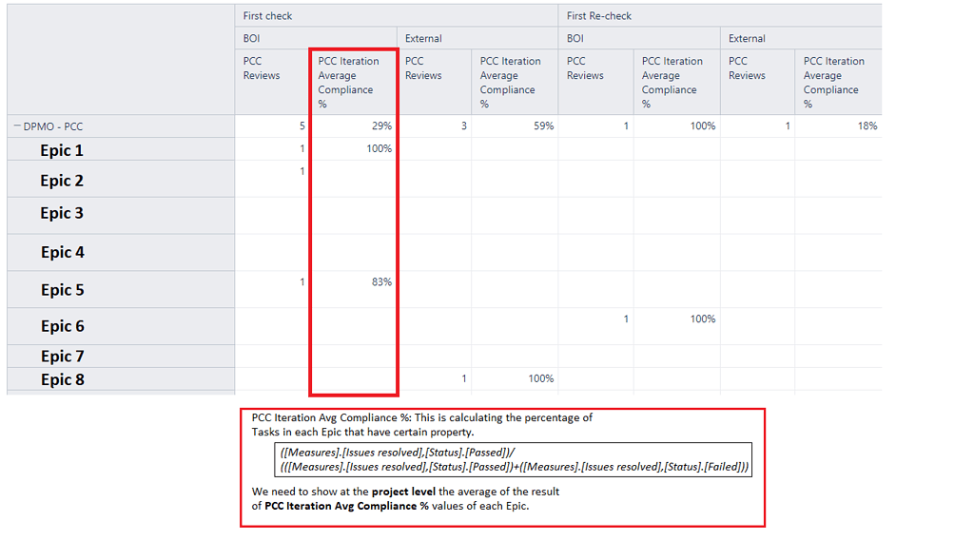Click the 29% compliance value for DPMO - PCC

[x=382, y=125]
